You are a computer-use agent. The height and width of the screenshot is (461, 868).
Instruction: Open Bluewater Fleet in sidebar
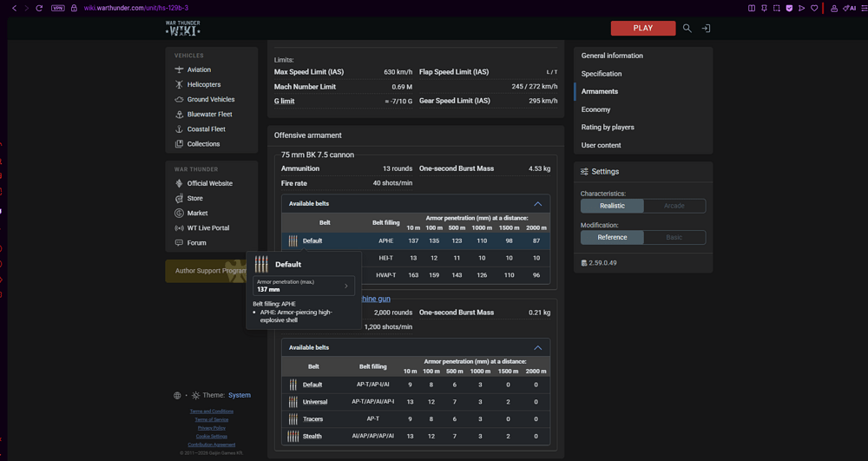point(210,115)
